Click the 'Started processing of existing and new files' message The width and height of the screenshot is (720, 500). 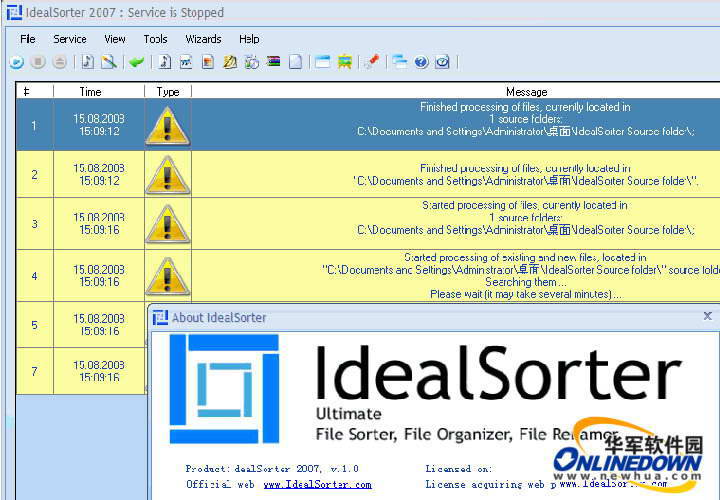click(523, 275)
